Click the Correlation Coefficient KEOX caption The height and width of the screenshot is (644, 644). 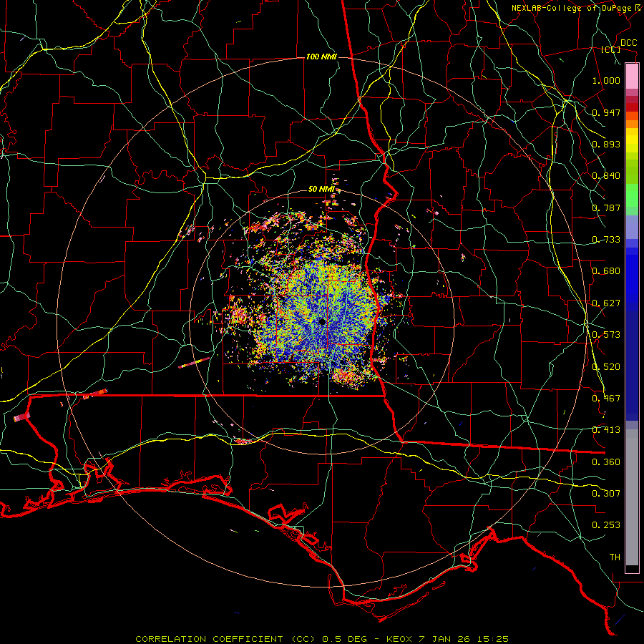[x=322, y=639]
